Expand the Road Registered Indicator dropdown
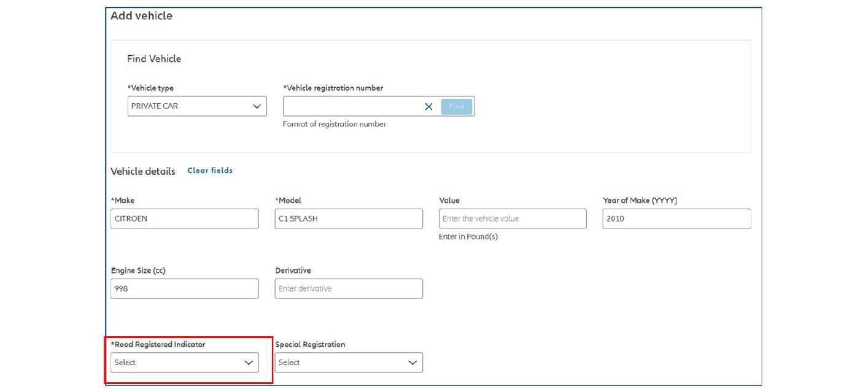The width and height of the screenshot is (868, 389). [185, 363]
